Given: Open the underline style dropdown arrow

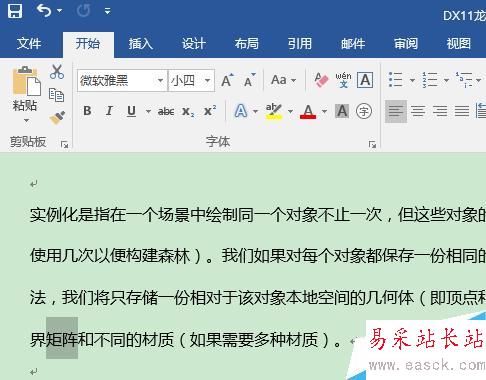Looking at the screenshot, I should pyautogui.click(x=148, y=111).
